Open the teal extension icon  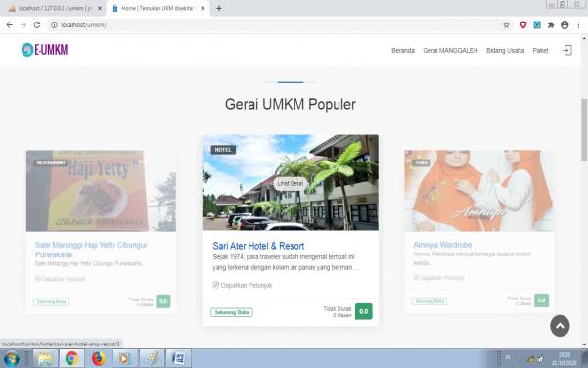pos(537,25)
